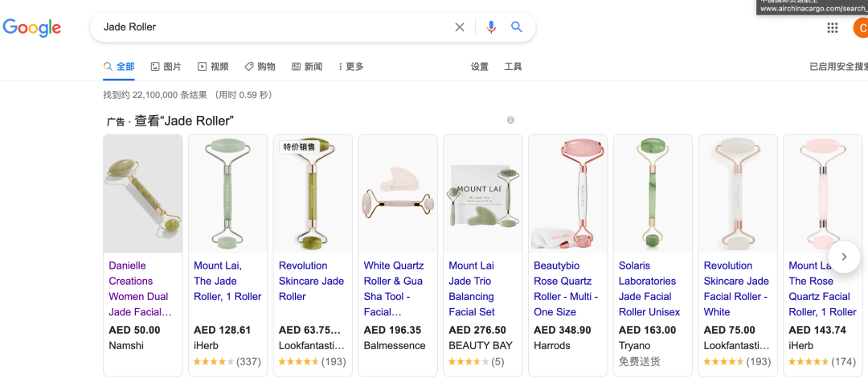Click the white Revolution facial roller image

(x=737, y=194)
